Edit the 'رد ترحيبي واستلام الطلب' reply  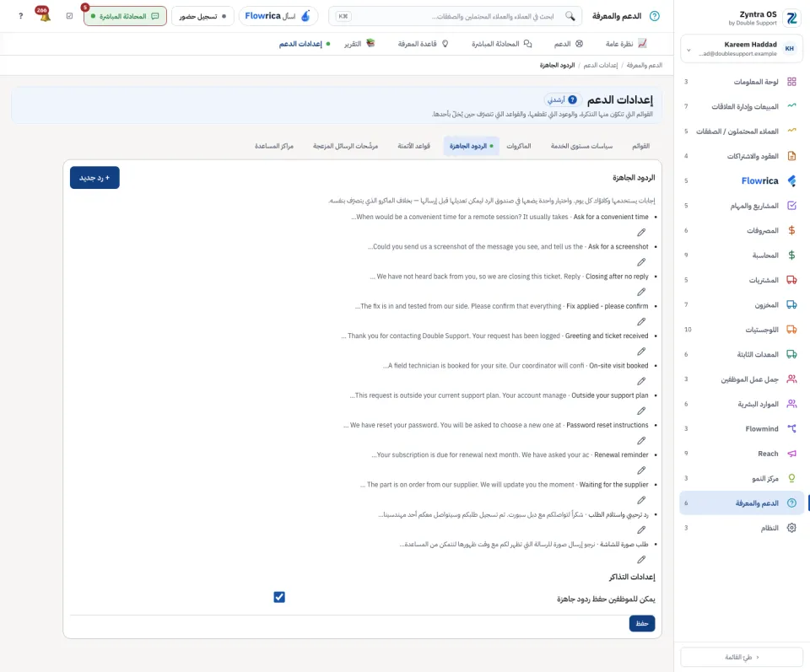point(641,530)
